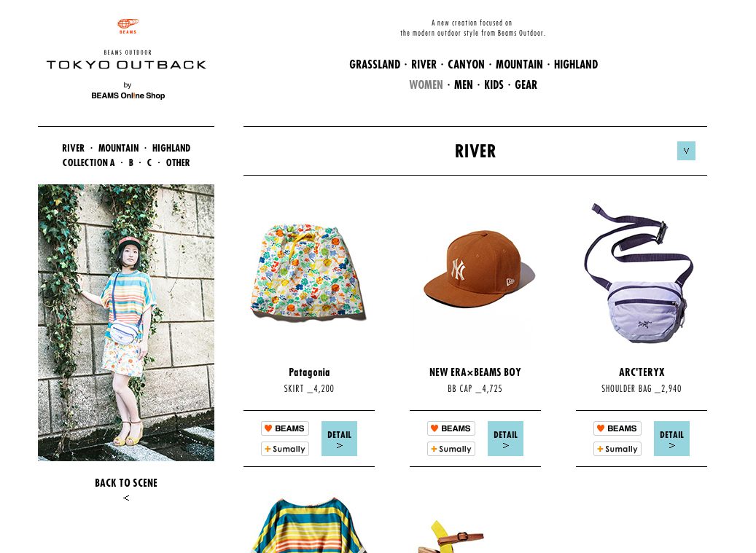Collapse RIVER section with V button
Image resolution: width=756 pixels, height=553 pixels.
pos(686,151)
